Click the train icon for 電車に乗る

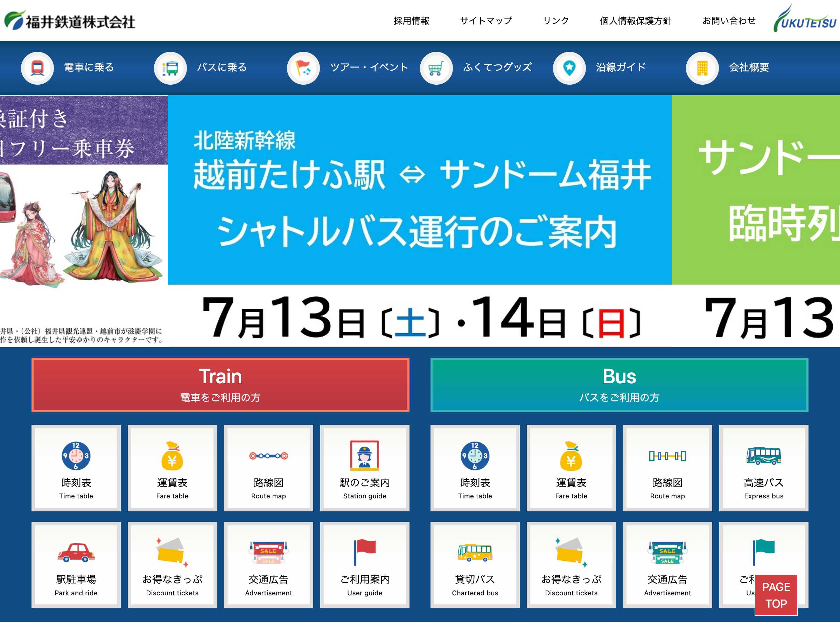[x=37, y=68]
